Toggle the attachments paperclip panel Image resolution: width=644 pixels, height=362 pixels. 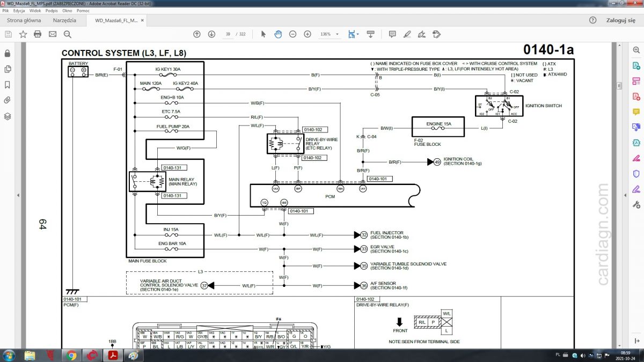pos(8,100)
